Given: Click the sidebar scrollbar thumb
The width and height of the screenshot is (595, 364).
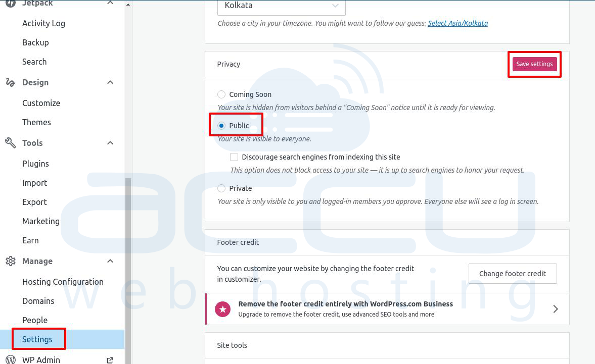Looking at the screenshot, I should 128,271.
